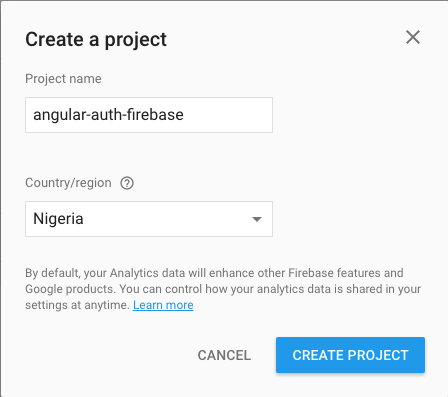Click the blue button to create the project
448x397 pixels.
[350, 355]
